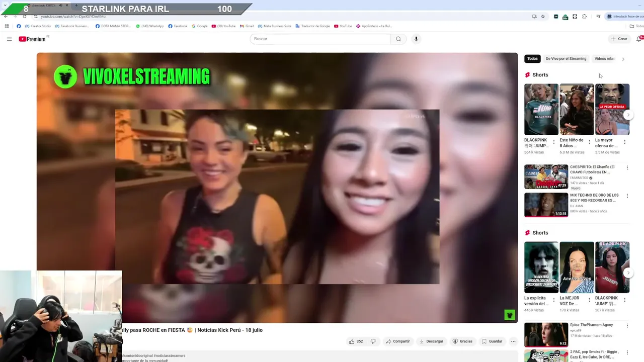Start voice search with the microphone icon

click(x=416, y=39)
